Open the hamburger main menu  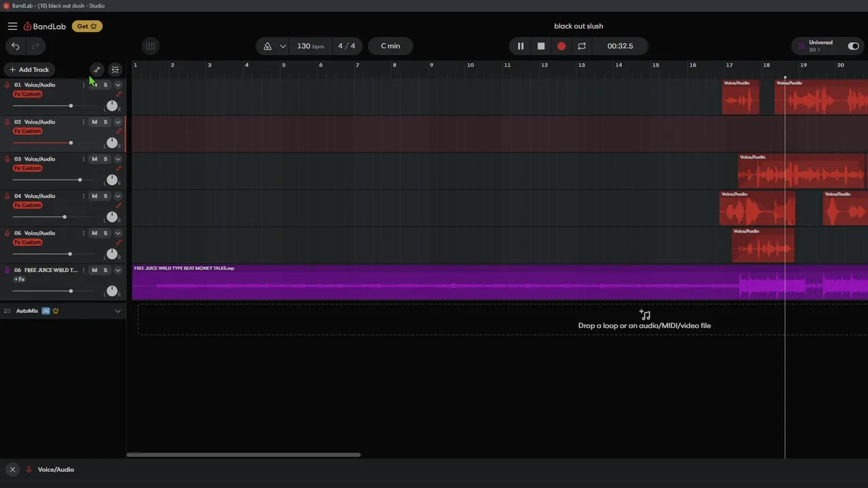pyautogui.click(x=12, y=26)
